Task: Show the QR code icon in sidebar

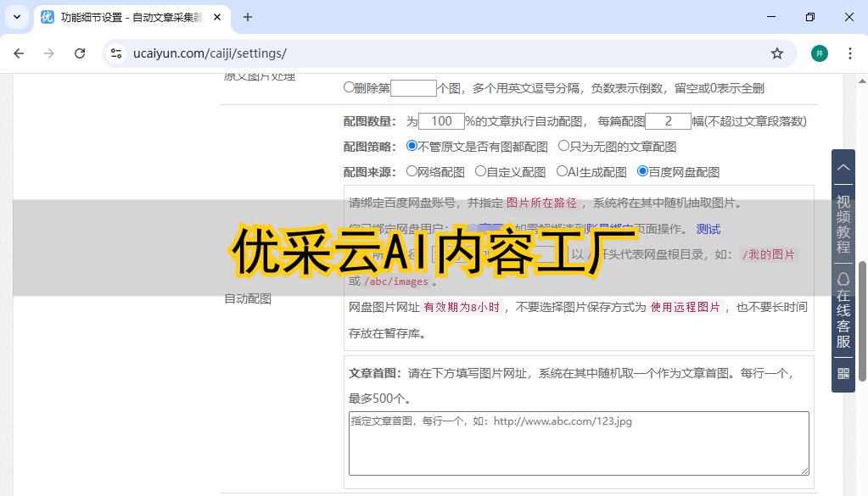Action: click(843, 373)
